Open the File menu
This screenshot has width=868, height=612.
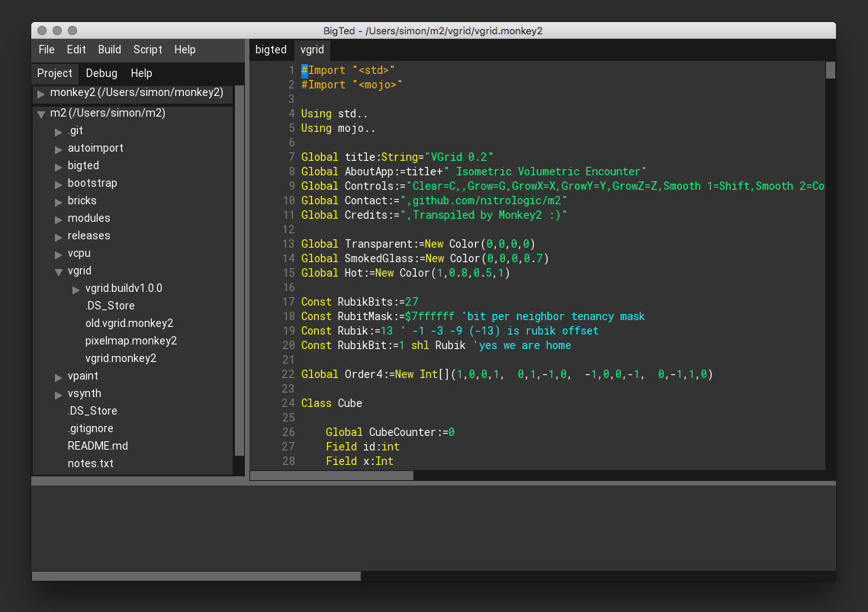[x=47, y=50]
